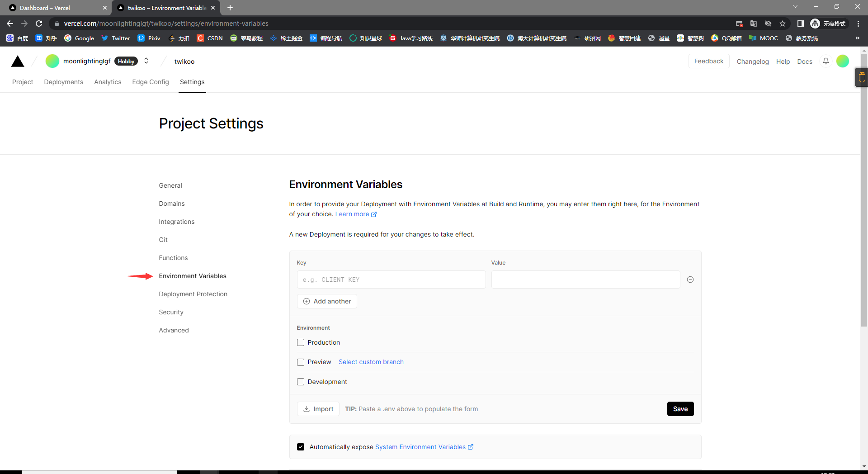
Task: Expand the team switcher chevron next to Hobby
Action: [146, 61]
